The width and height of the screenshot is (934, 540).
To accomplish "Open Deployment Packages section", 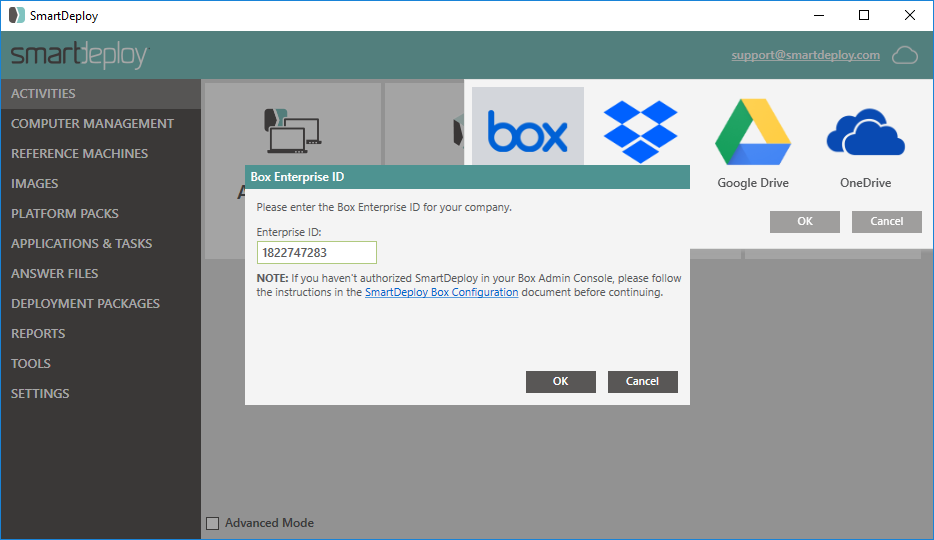I will click(x=101, y=303).
